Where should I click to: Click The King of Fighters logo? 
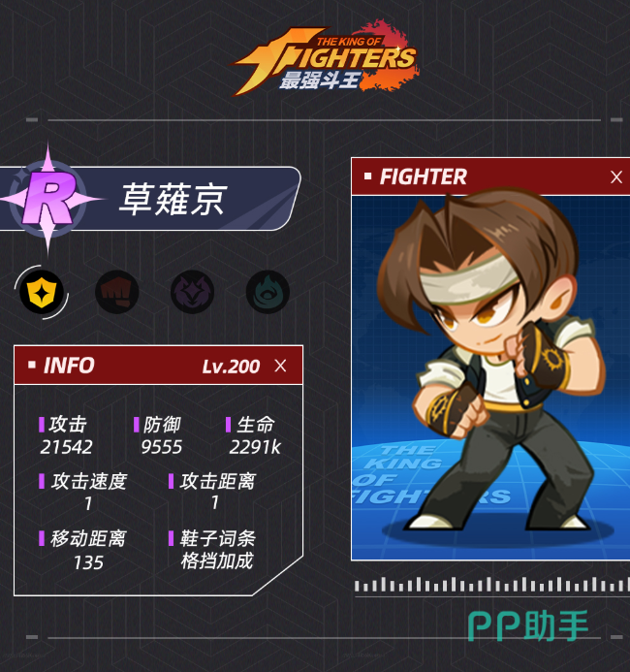(x=325, y=58)
